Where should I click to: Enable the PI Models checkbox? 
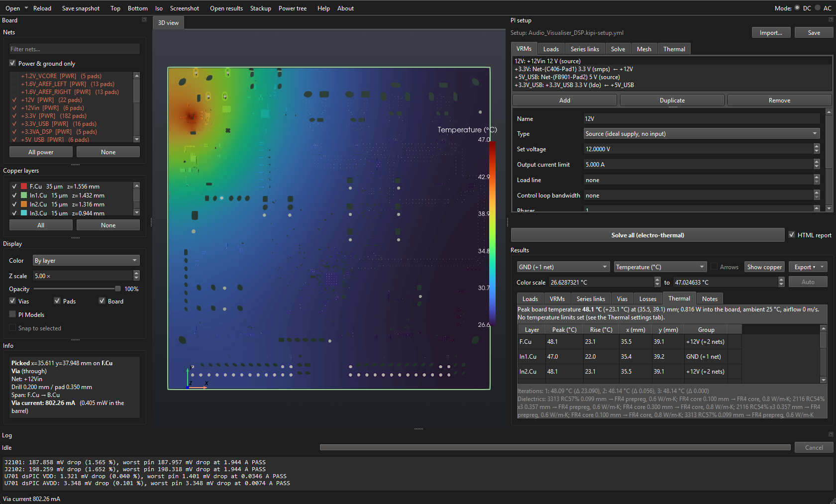[x=12, y=314]
